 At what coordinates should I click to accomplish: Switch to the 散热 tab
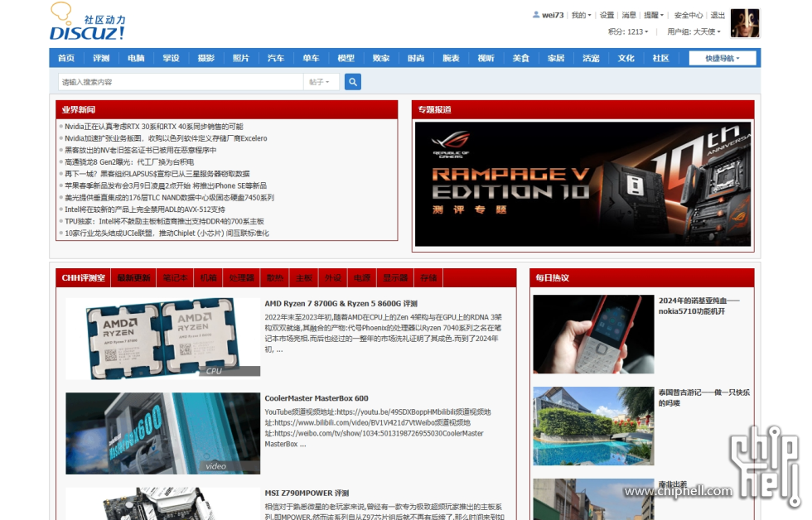(275, 278)
